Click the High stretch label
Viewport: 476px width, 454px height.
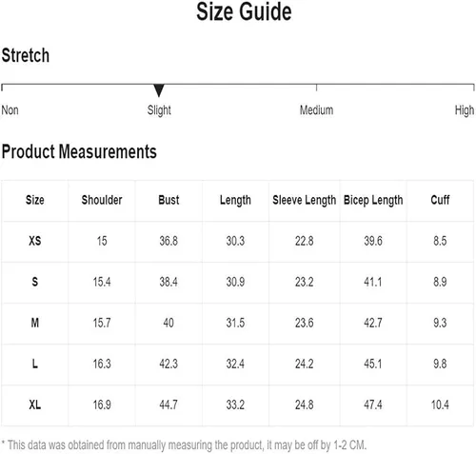pos(465,110)
